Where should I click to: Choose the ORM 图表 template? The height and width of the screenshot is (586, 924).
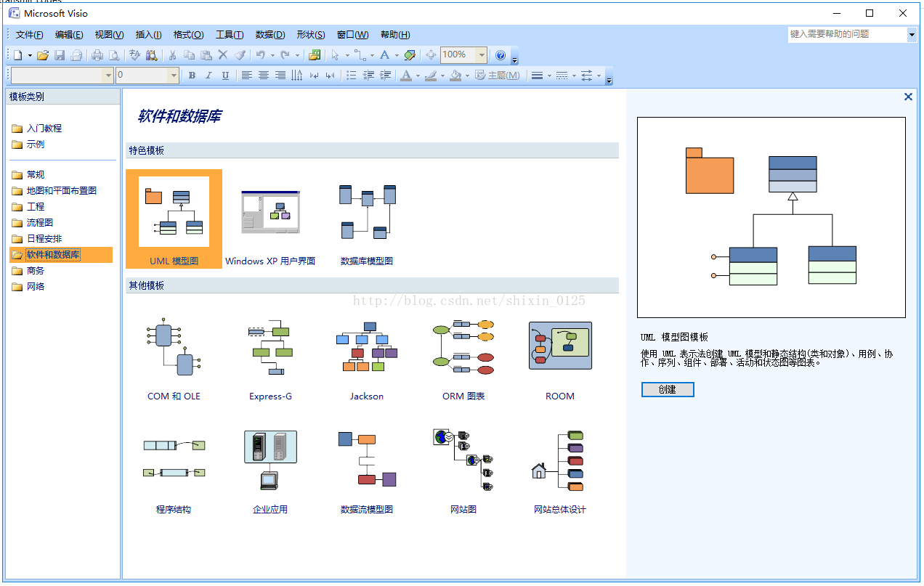tap(463, 359)
